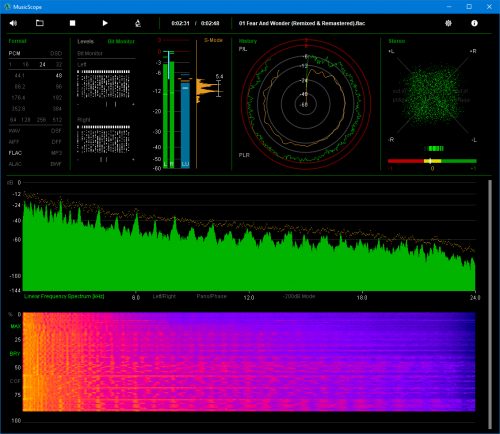Select the MAX spectrogram option

click(x=16, y=326)
